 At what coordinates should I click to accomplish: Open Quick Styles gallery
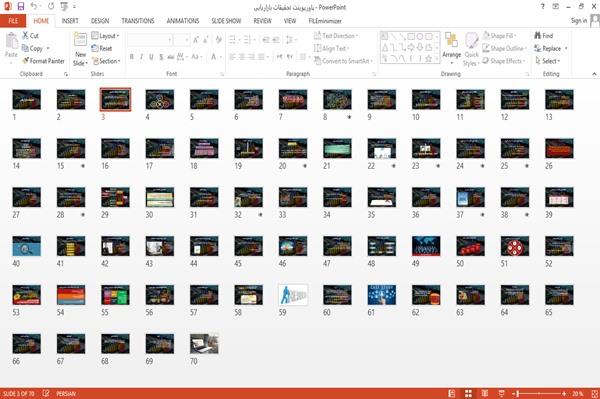471,49
